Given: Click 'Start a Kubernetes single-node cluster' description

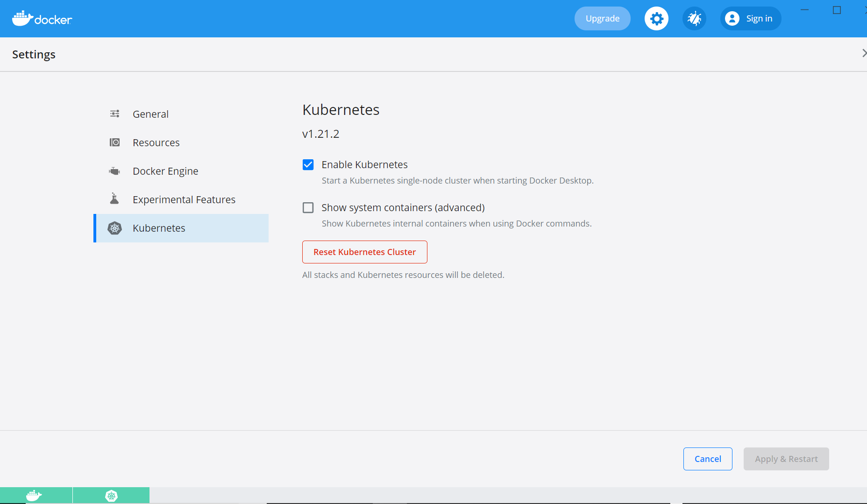Looking at the screenshot, I should pos(458,181).
